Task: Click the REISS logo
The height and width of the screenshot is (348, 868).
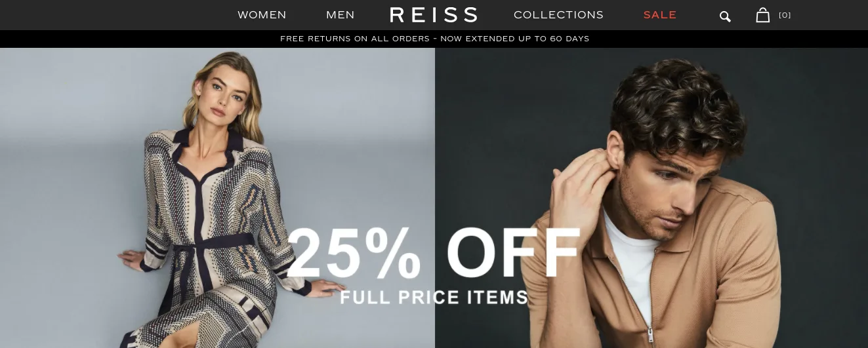Action: tap(434, 15)
